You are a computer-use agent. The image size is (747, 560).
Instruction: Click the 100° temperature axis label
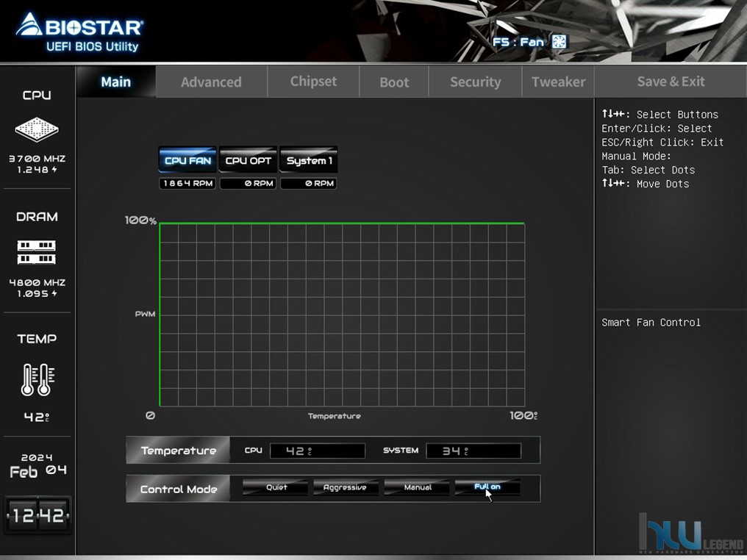(523, 416)
